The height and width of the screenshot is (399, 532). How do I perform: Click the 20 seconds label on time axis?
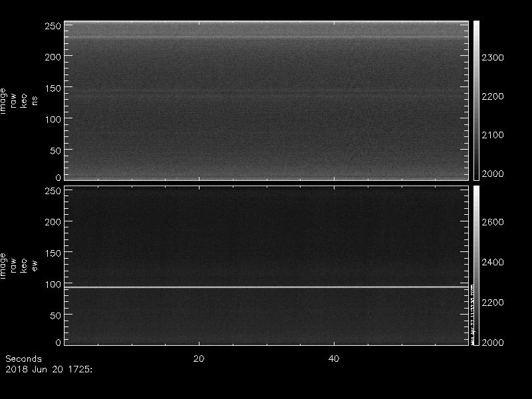click(199, 358)
